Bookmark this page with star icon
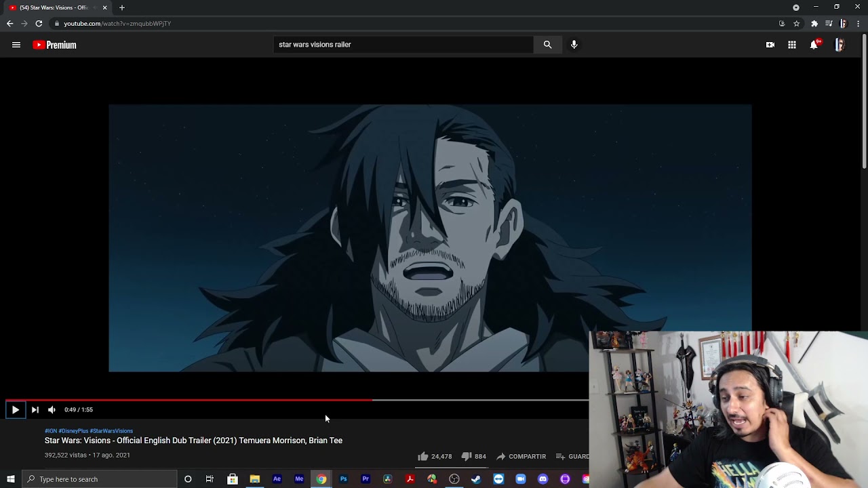Viewport: 868px width, 488px height. coord(796,23)
